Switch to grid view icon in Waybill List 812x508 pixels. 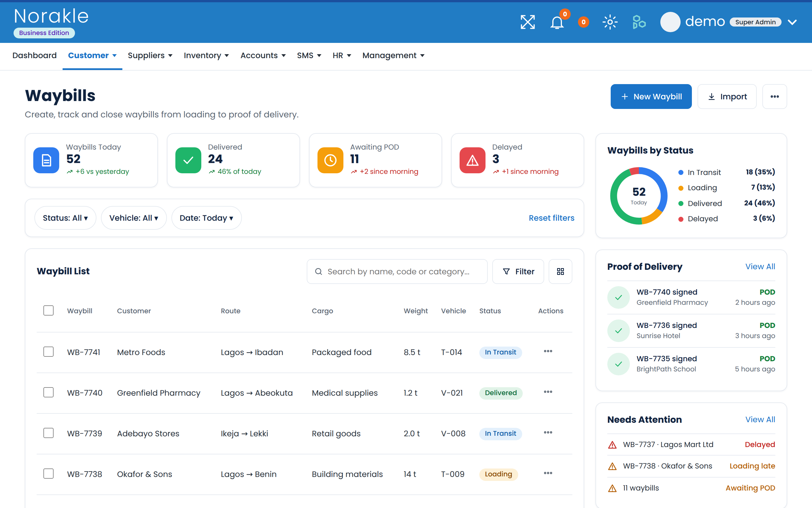(560, 271)
